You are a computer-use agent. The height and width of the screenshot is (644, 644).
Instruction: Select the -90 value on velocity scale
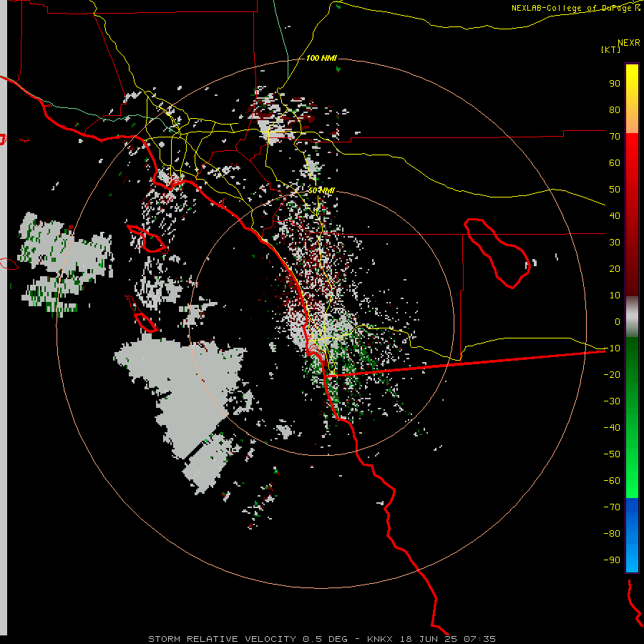(x=612, y=560)
